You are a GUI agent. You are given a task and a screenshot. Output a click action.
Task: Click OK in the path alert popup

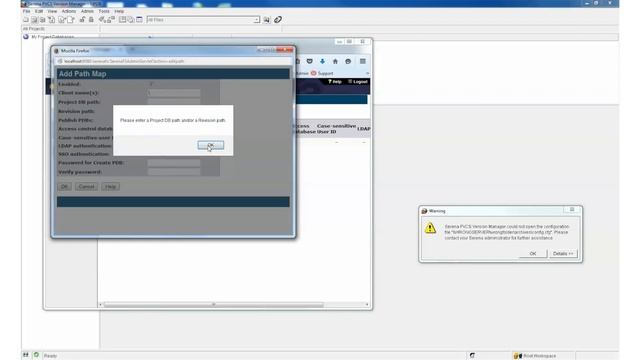pyautogui.click(x=211, y=145)
